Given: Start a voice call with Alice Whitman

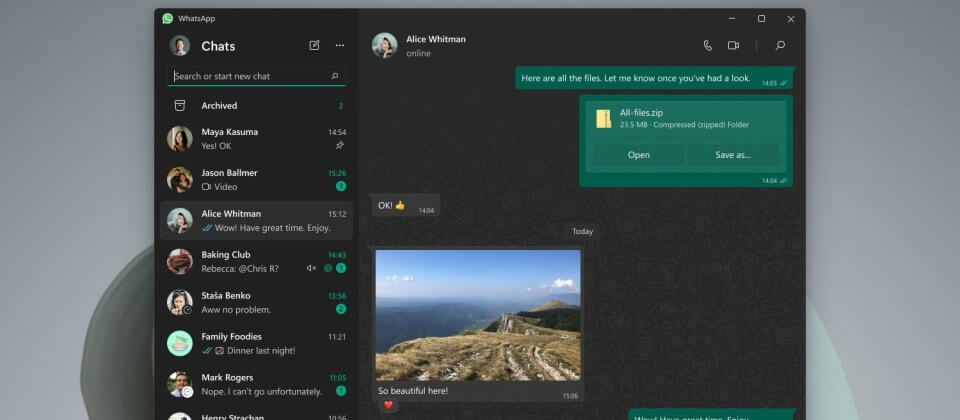Looking at the screenshot, I should point(708,45).
